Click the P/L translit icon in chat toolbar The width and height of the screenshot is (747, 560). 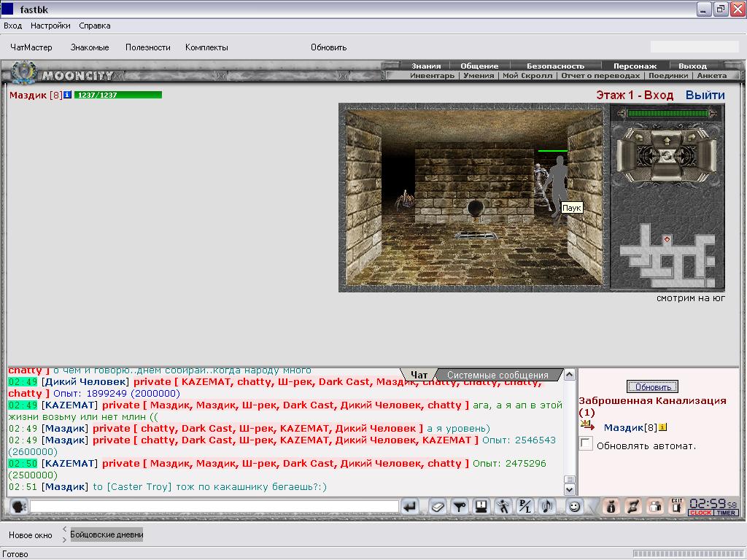[x=525, y=507]
